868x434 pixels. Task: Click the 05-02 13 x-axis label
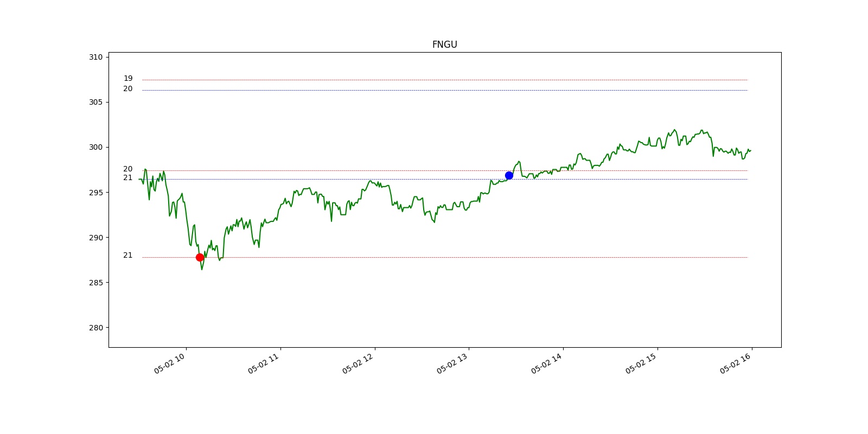pyautogui.click(x=453, y=363)
